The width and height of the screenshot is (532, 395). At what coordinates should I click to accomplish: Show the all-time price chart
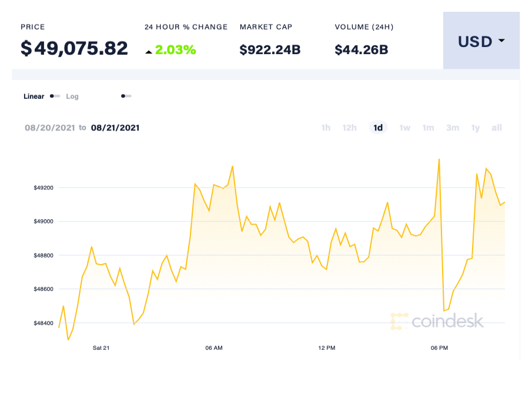(x=496, y=128)
